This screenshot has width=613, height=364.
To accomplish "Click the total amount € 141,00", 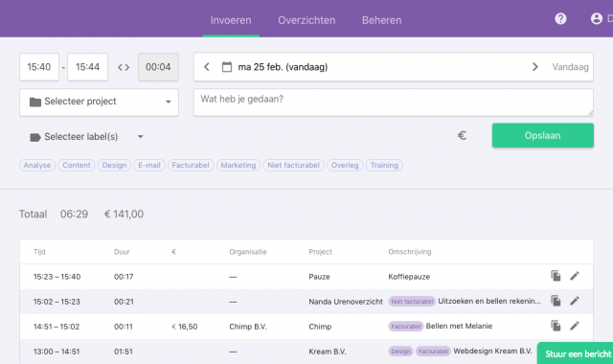I will click(124, 214).
